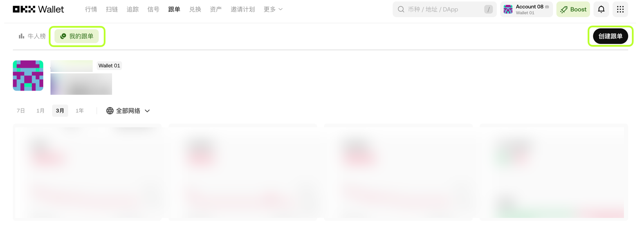Select the 1月 time range
This screenshot has width=644, height=229.
pyautogui.click(x=40, y=111)
